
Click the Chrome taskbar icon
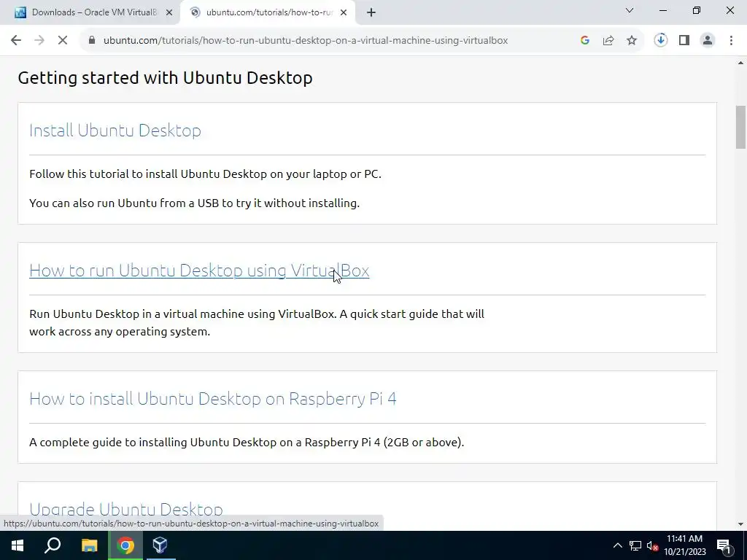(x=125, y=545)
